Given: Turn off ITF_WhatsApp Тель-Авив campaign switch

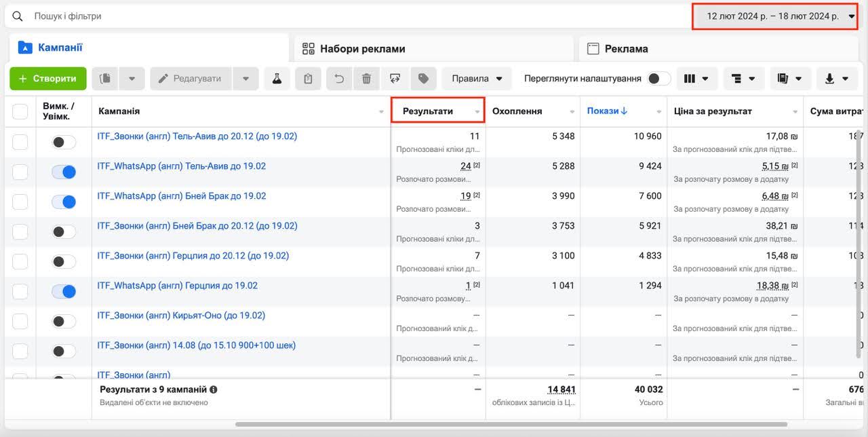Looking at the screenshot, I should [x=64, y=172].
